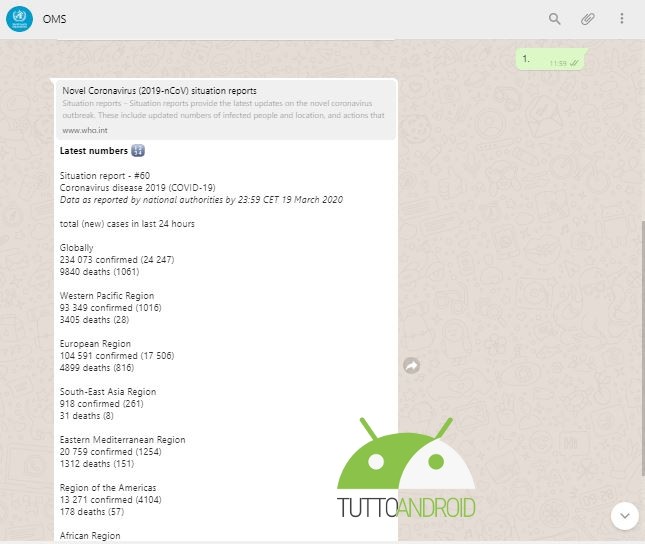Open the Novel Coronavirus situation reports link preview
Screen dimensions: 645x544
tap(226, 109)
